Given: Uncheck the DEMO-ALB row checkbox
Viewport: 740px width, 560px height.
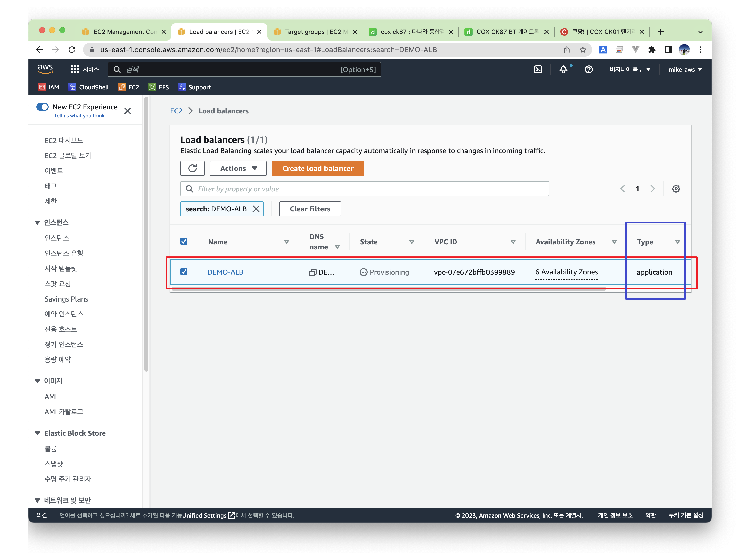Looking at the screenshot, I should [184, 272].
